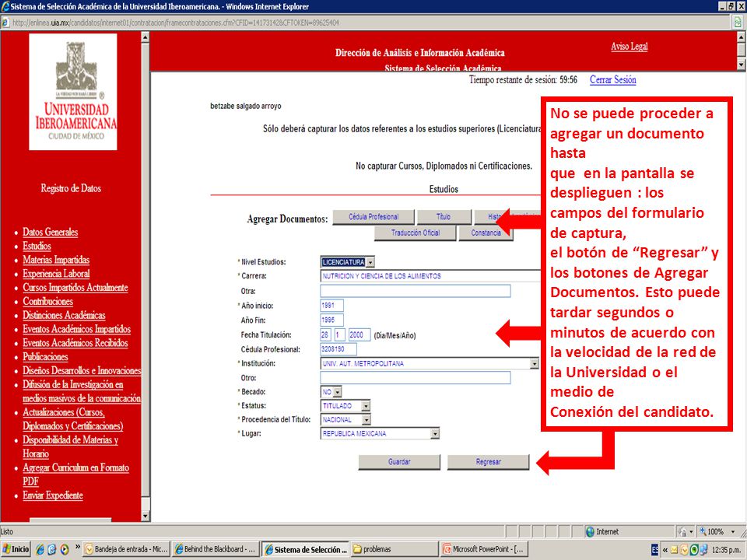This screenshot has width=747, height=560.
Task: Click the network connection tray icon
Action: [703, 550]
